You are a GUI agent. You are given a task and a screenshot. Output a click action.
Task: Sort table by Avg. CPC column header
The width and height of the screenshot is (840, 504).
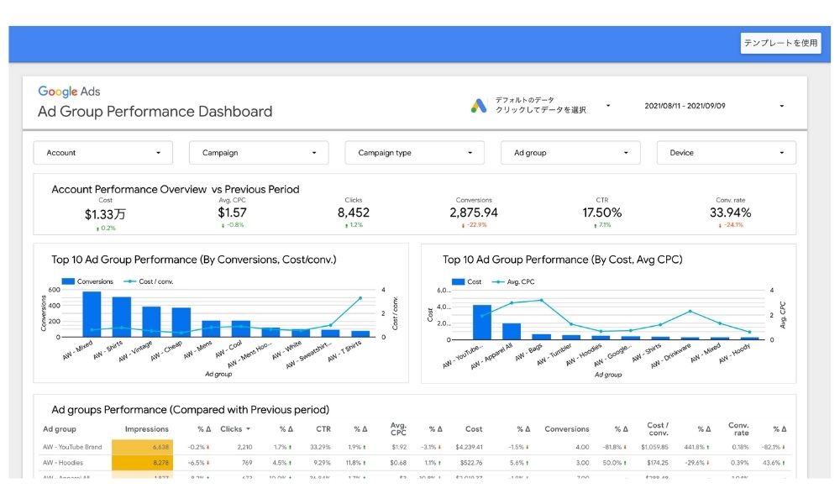(398, 428)
